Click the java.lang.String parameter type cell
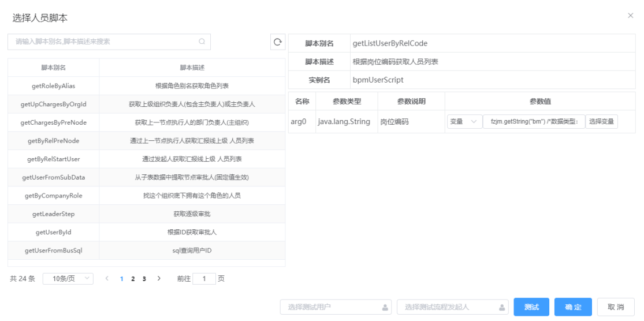The image size is (644, 321). tap(346, 121)
